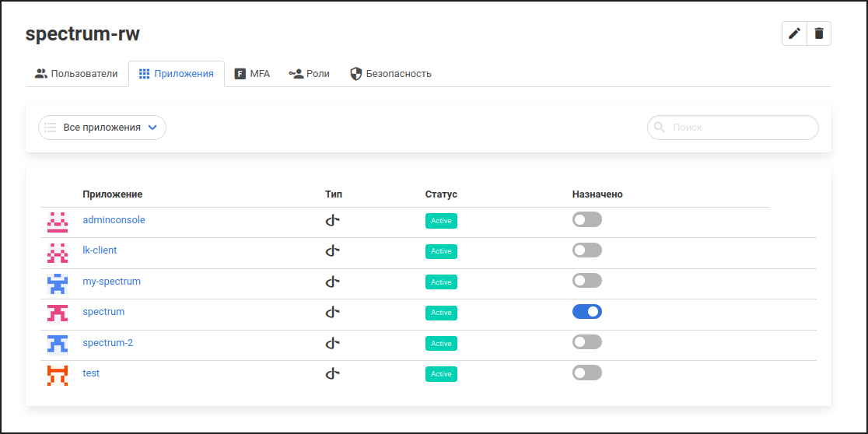Enable assignment toggle for adminconsole
The height and width of the screenshot is (434, 868).
tap(586, 220)
